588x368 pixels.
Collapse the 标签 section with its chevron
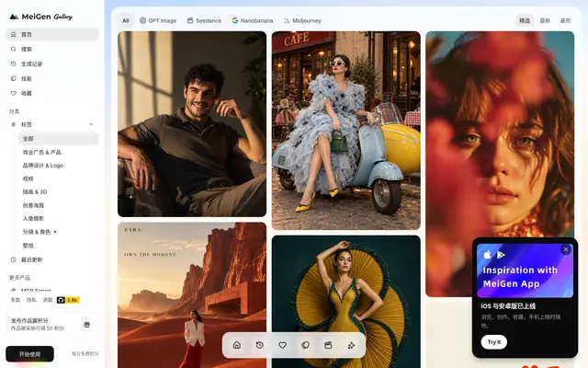pos(91,124)
